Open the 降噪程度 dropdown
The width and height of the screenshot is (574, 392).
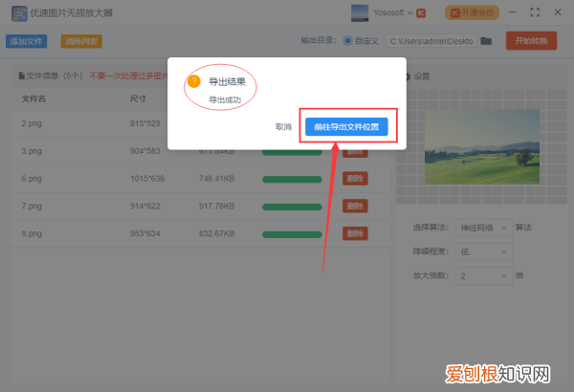tap(484, 251)
